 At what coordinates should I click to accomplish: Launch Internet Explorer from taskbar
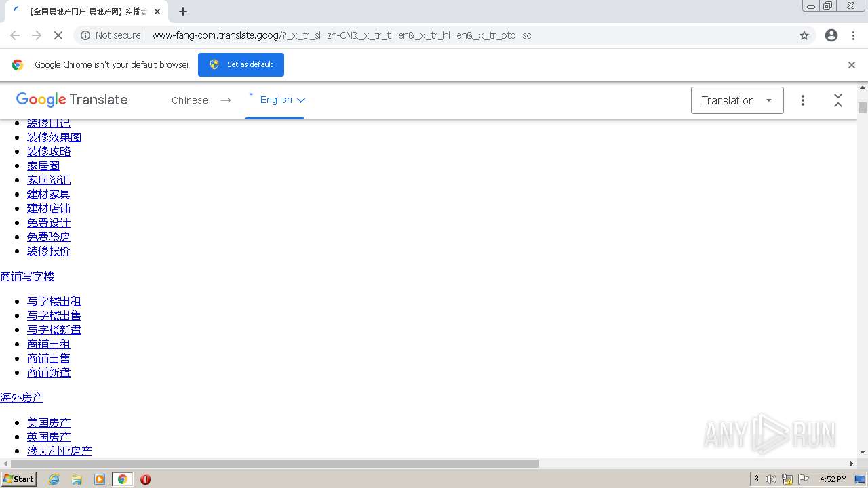tap(54, 479)
